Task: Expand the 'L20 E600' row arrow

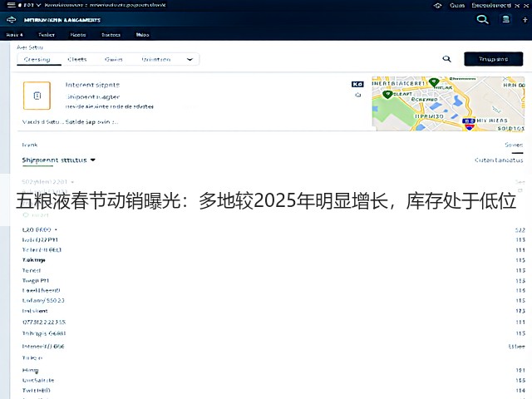Action: 56,230
